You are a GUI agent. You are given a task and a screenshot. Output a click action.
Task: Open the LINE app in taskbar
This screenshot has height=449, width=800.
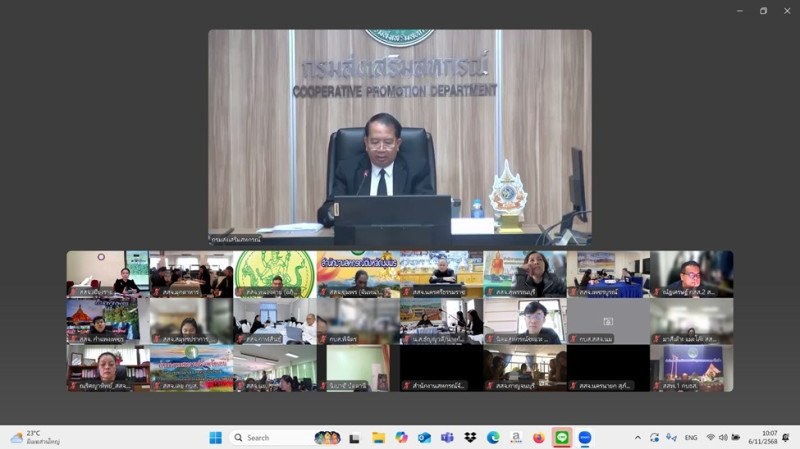(562, 438)
